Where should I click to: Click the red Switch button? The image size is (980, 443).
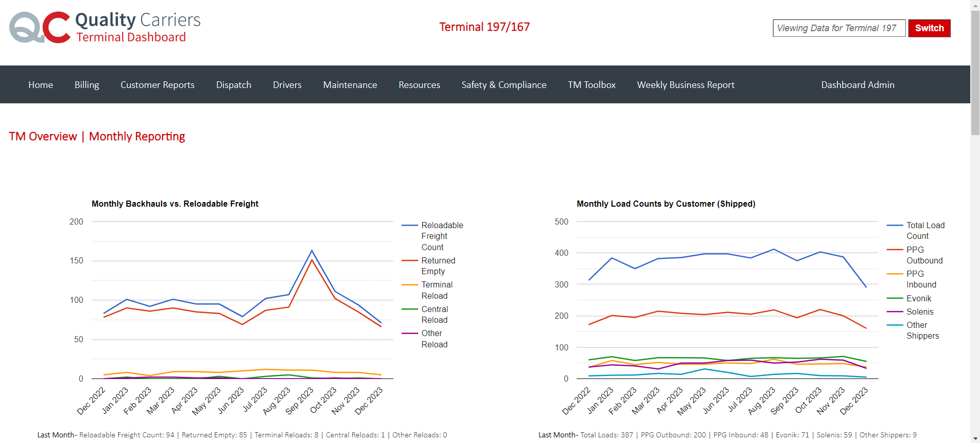pyautogui.click(x=929, y=28)
